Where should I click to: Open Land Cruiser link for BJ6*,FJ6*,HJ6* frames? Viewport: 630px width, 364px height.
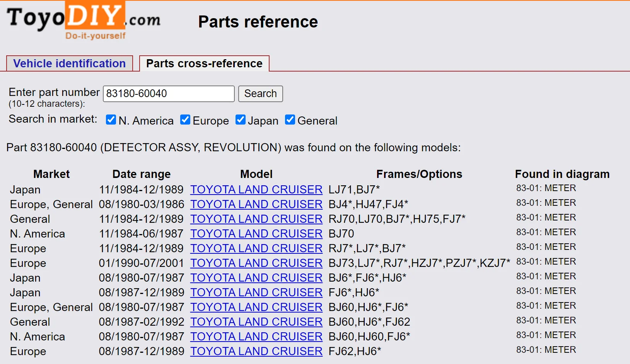point(256,278)
